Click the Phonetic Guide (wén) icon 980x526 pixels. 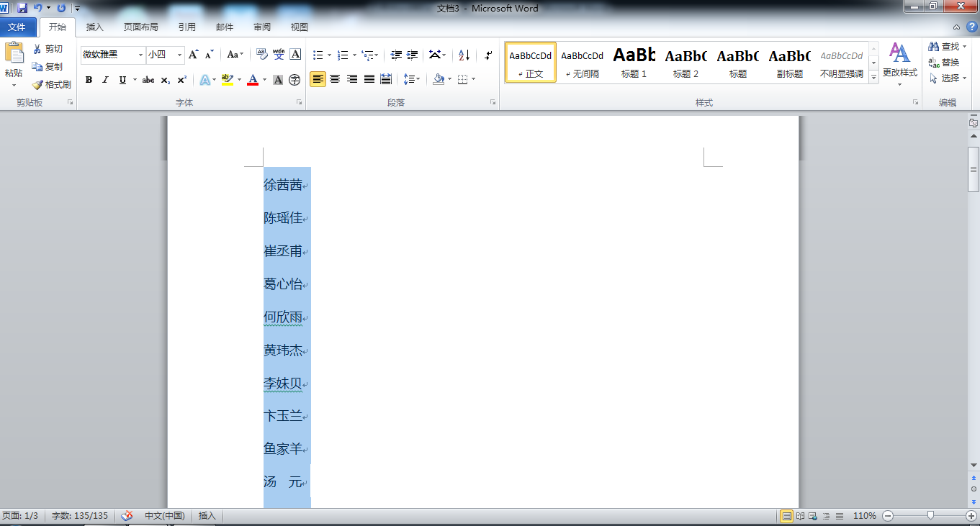(x=279, y=55)
